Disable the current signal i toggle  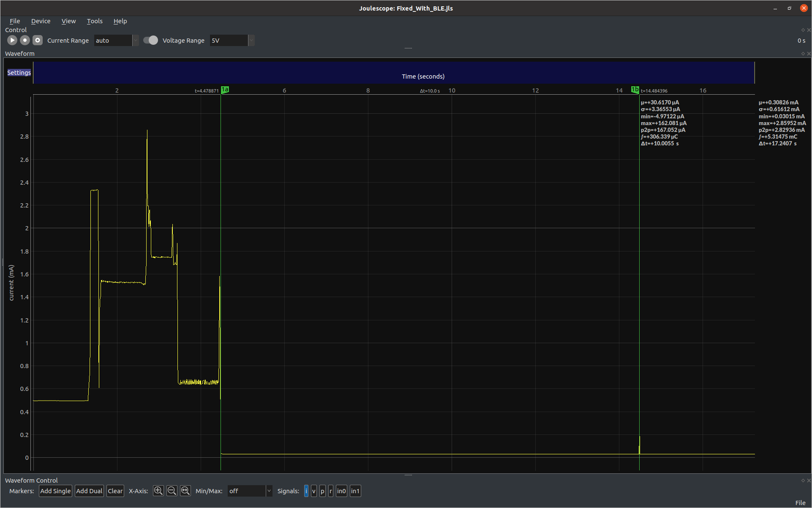[306, 491]
